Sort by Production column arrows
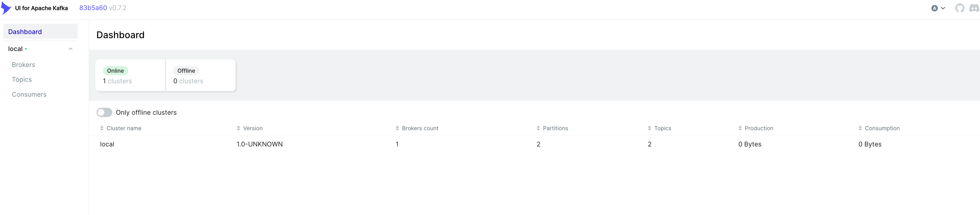 point(740,128)
